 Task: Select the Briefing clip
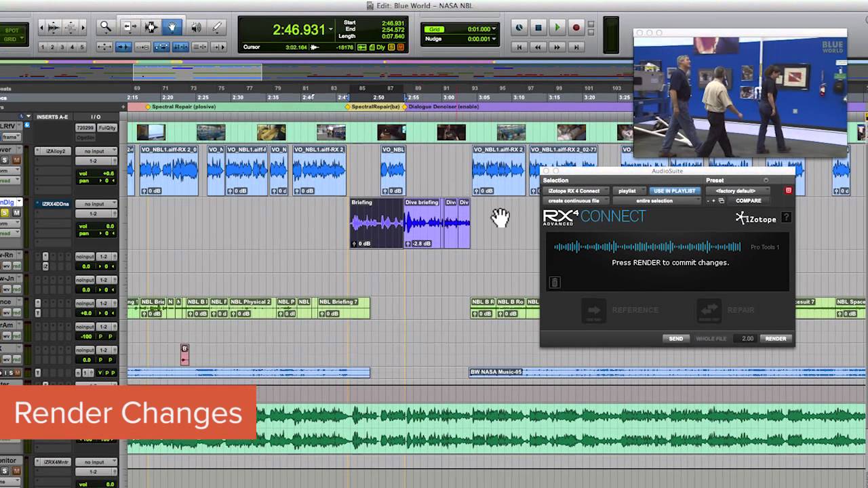377,222
